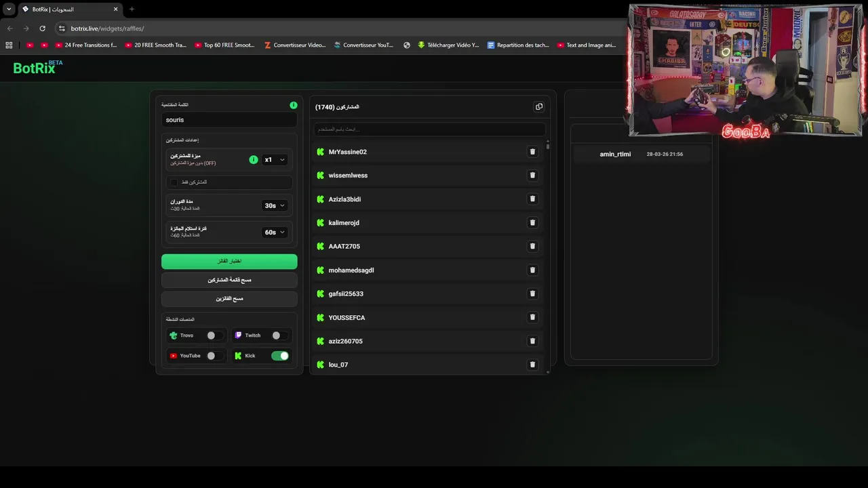Viewport: 868px width, 488px height.
Task: Remove YOUSSEFCA with its trash button
Action: [532, 317]
